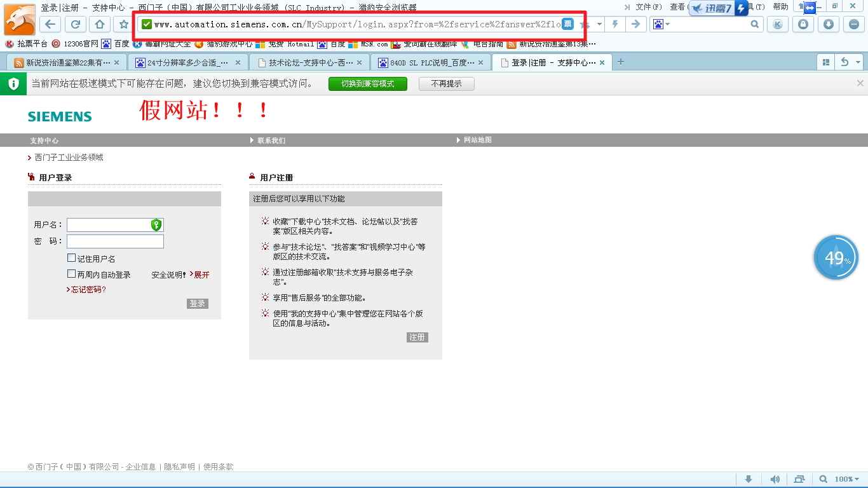Open the 猎豹游戏中心 bookmark

tap(223, 44)
